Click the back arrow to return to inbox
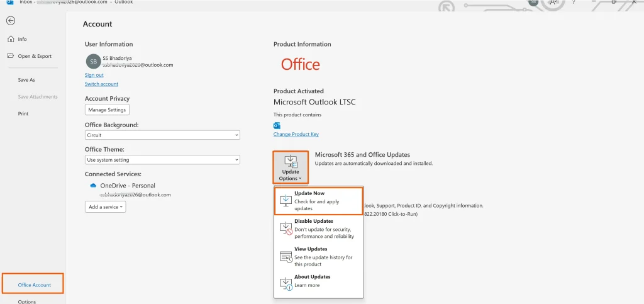644x304 pixels. [11, 21]
